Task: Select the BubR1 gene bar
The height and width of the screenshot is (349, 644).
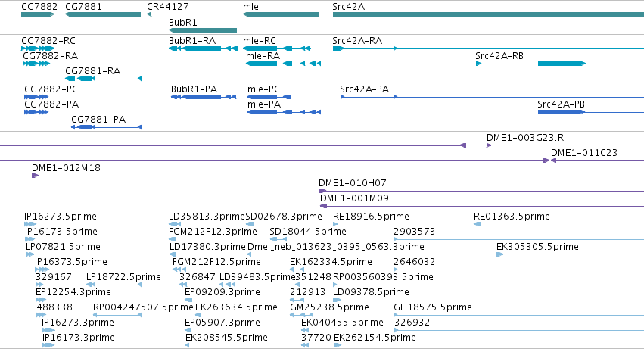Action: point(203,30)
